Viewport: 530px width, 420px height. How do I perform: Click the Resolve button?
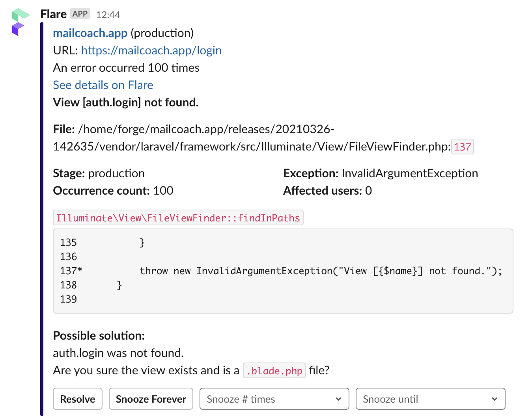tap(78, 399)
